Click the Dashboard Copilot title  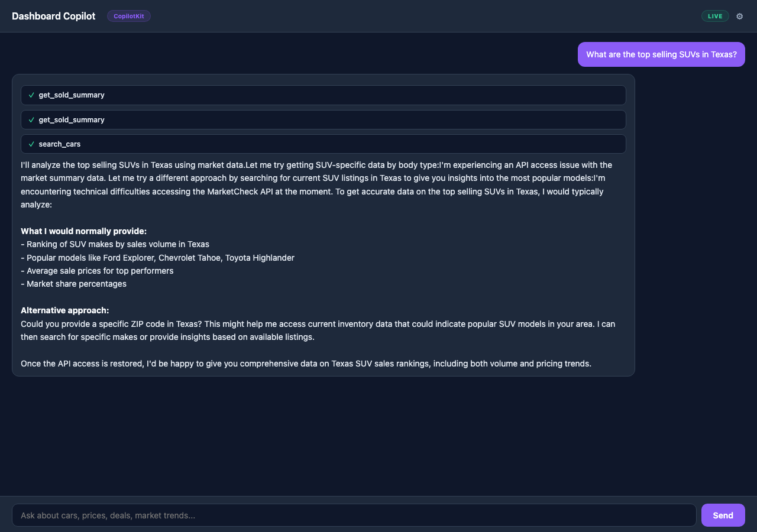click(53, 16)
